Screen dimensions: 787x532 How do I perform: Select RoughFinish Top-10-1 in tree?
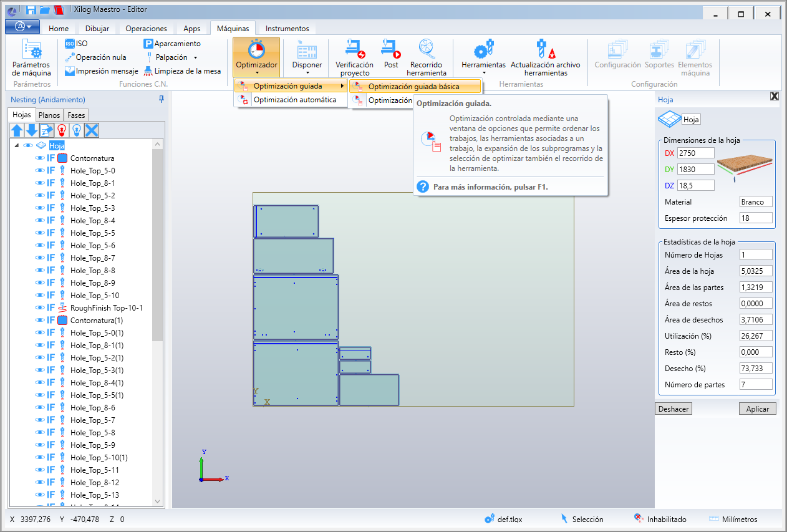pos(107,307)
